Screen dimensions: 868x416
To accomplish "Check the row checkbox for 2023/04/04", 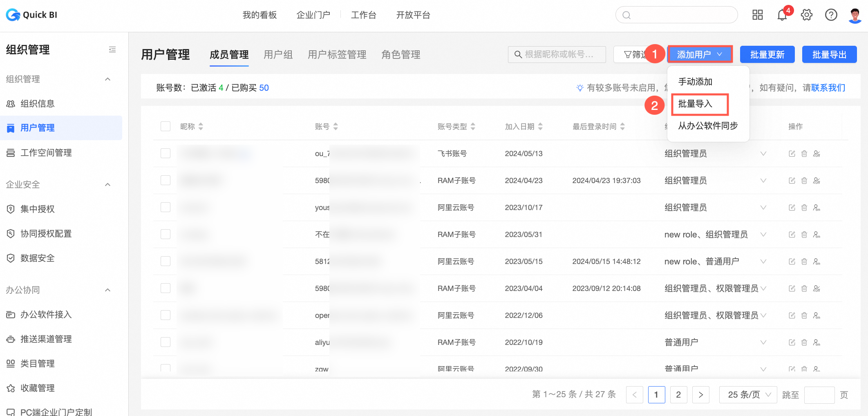I will tap(166, 288).
